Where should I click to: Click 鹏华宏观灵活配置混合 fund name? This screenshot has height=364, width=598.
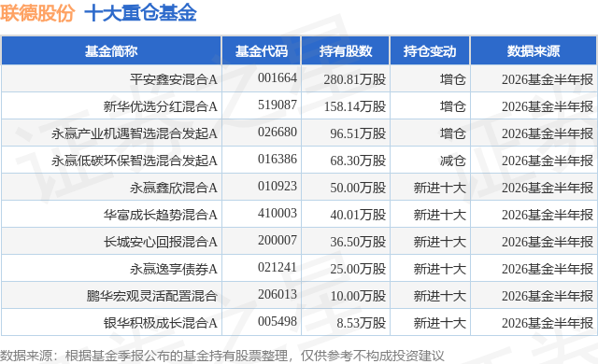pyautogui.click(x=151, y=296)
